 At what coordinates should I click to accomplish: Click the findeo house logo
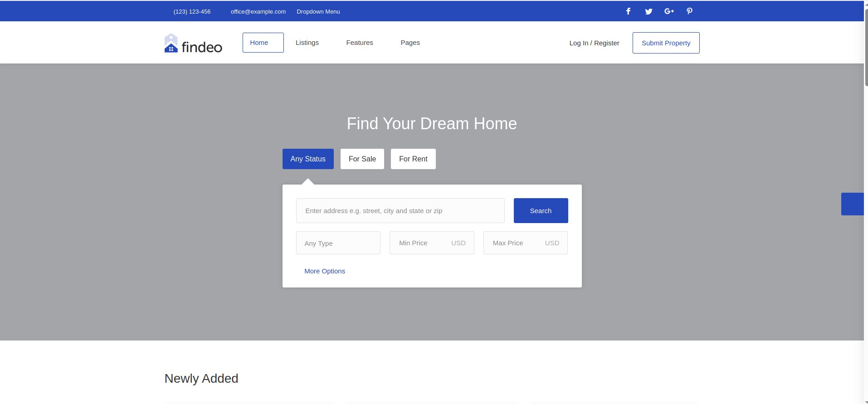(x=193, y=43)
